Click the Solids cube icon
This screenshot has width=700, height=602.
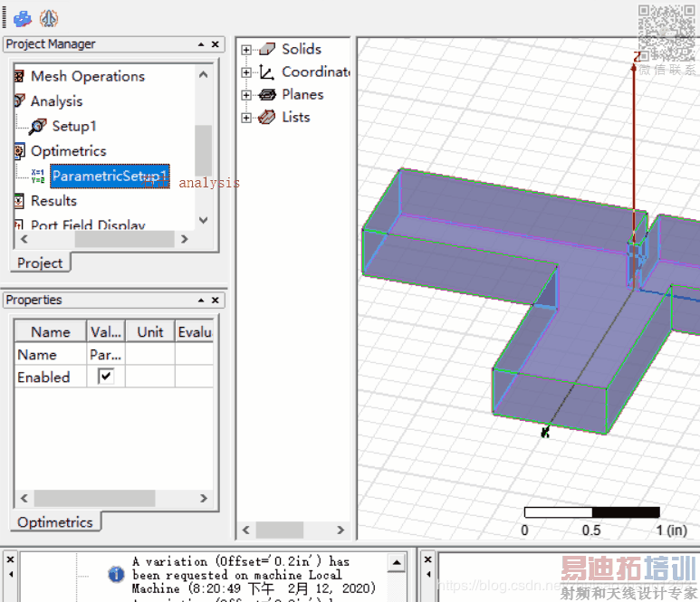coord(267,49)
